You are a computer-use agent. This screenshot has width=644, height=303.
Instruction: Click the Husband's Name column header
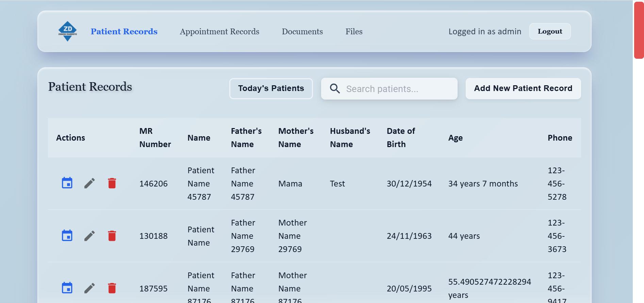point(350,138)
